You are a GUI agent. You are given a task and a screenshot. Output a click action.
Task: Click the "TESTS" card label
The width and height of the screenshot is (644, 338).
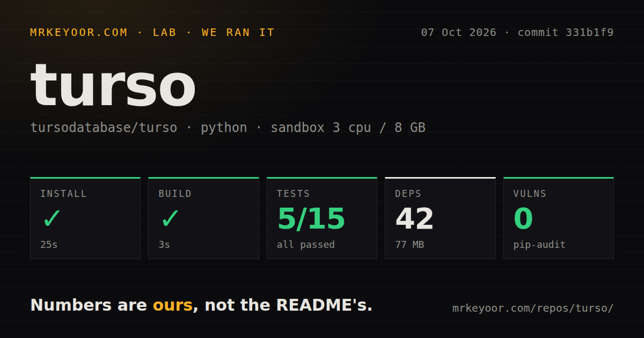294,194
